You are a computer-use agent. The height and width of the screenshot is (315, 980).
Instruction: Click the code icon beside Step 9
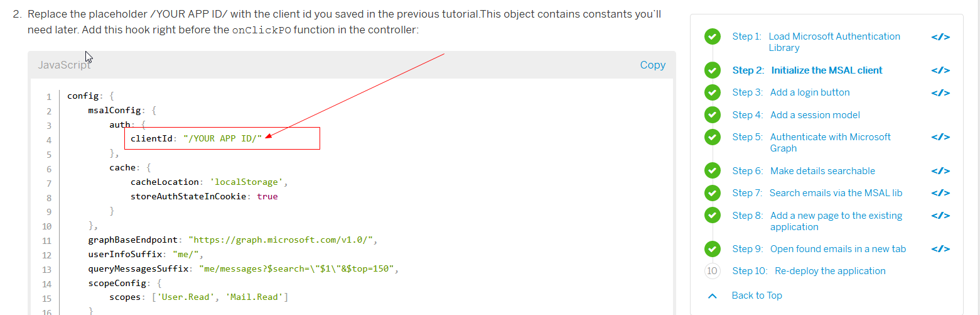point(940,249)
